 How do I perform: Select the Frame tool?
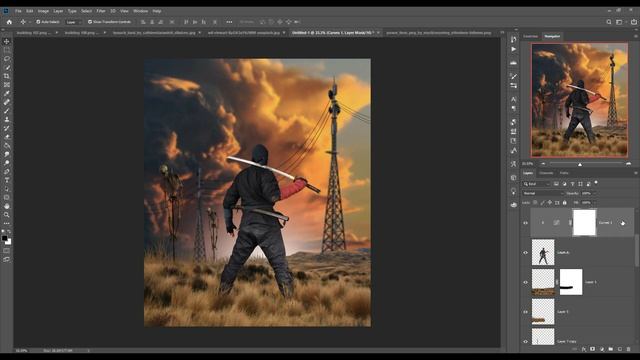(x=7, y=84)
